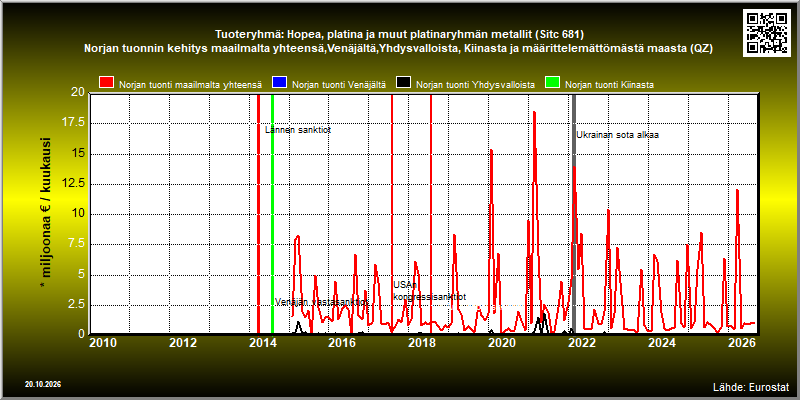Click the QR code in the corner
Viewport: 800px width, 400px height.
(769, 33)
